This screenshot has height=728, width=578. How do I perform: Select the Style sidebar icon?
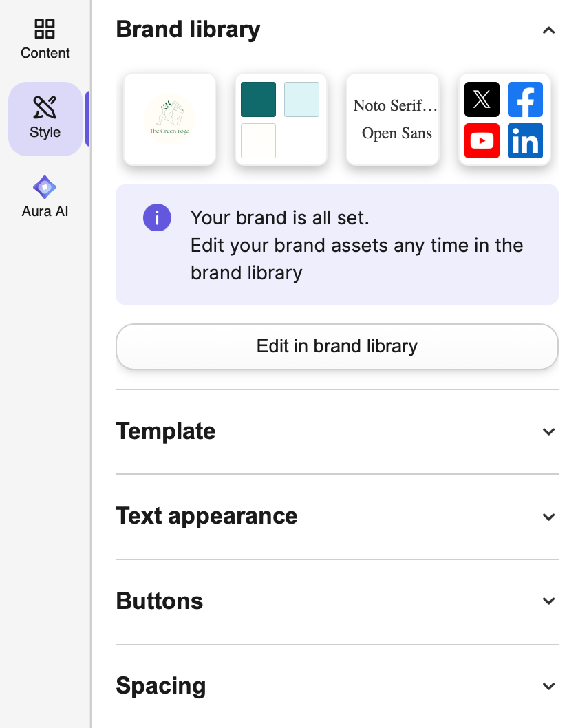tap(45, 108)
